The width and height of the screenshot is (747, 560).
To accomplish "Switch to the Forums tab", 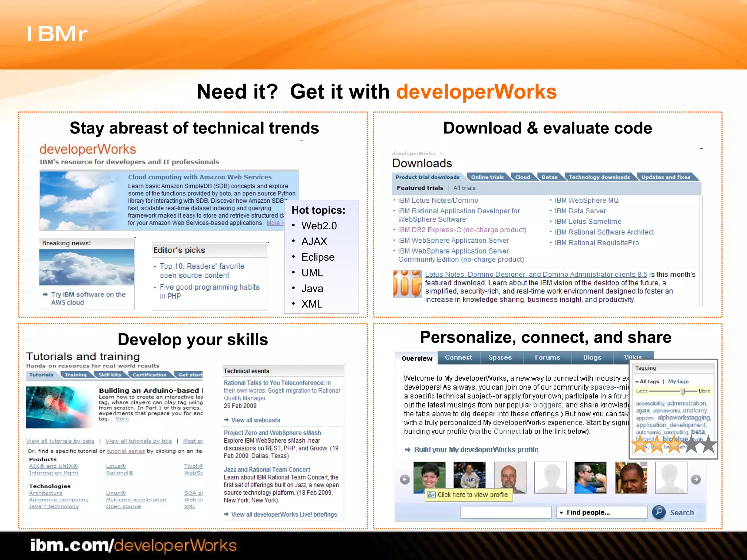I will tap(547, 357).
